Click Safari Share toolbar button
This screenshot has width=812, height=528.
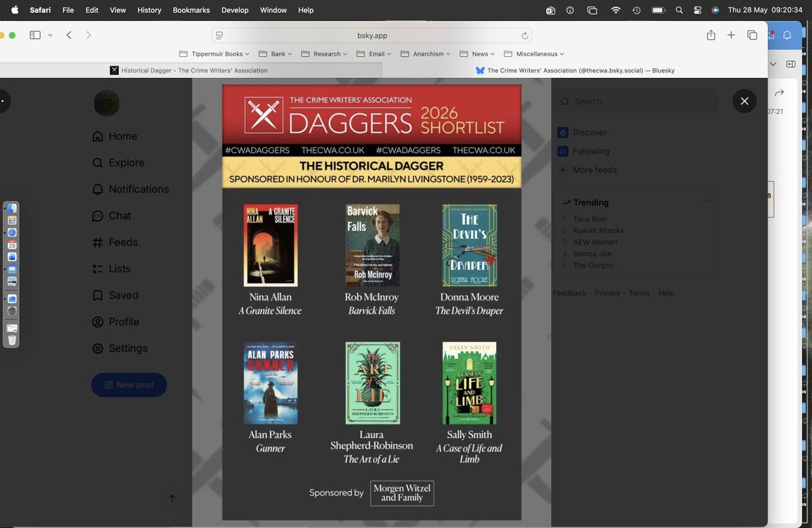click(x=711, y=35)
